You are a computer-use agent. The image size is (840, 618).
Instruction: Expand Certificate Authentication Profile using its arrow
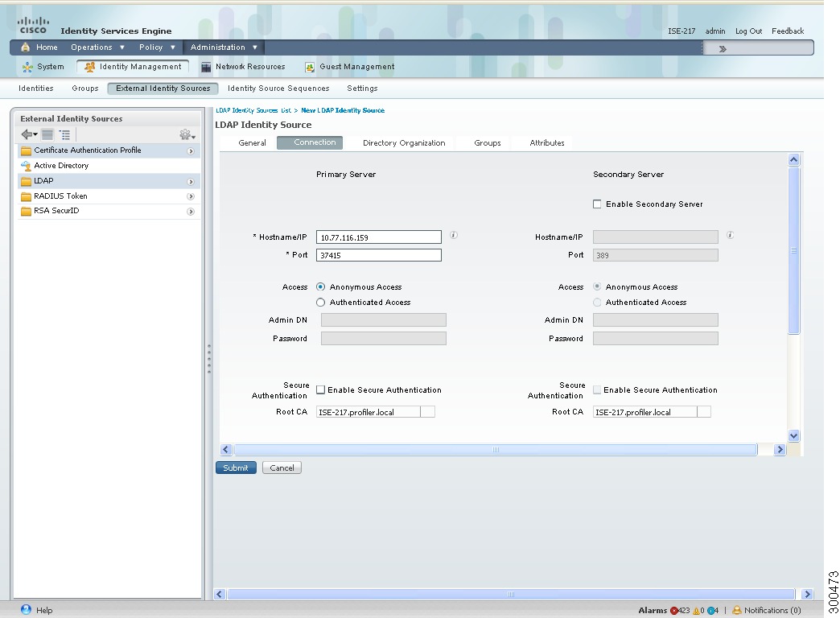(x=190, y=151)
